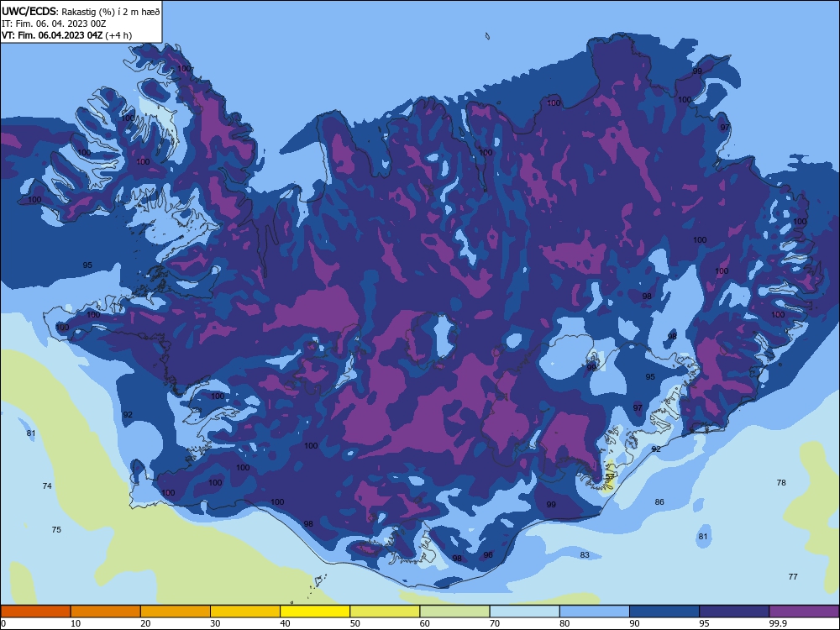Click the legend tick label 10
The image size is (840, 630).
point(76,623)
